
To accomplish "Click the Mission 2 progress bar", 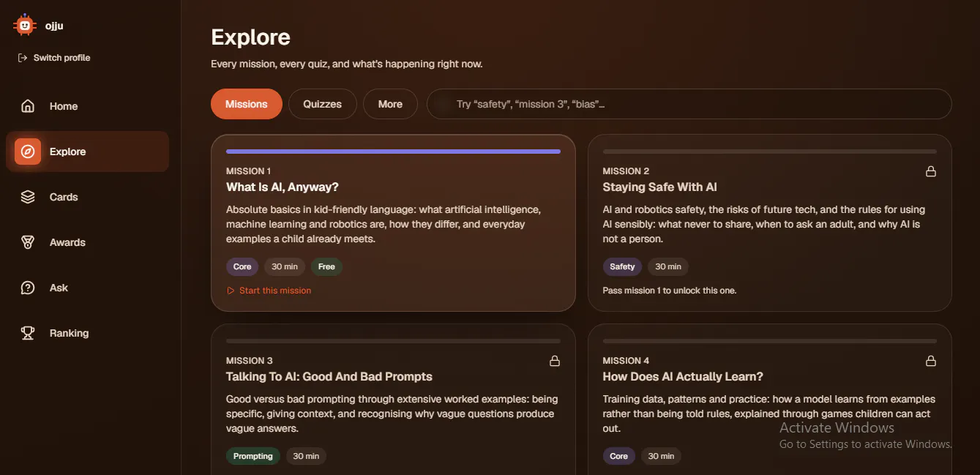I will pos(769,152).
